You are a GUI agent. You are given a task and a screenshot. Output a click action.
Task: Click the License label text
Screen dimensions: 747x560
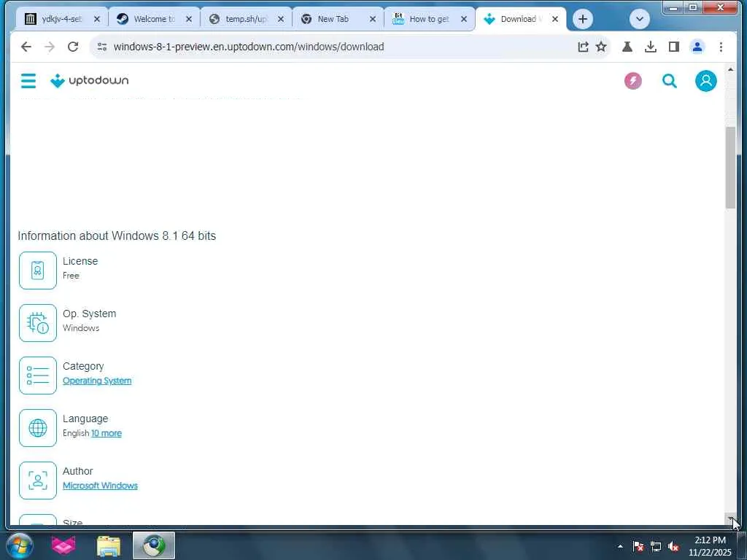click(80, 261)
